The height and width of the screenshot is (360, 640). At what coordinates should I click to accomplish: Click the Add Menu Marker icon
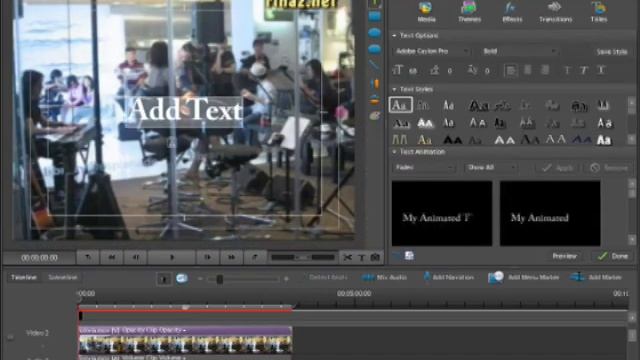(x=496, y=277)
